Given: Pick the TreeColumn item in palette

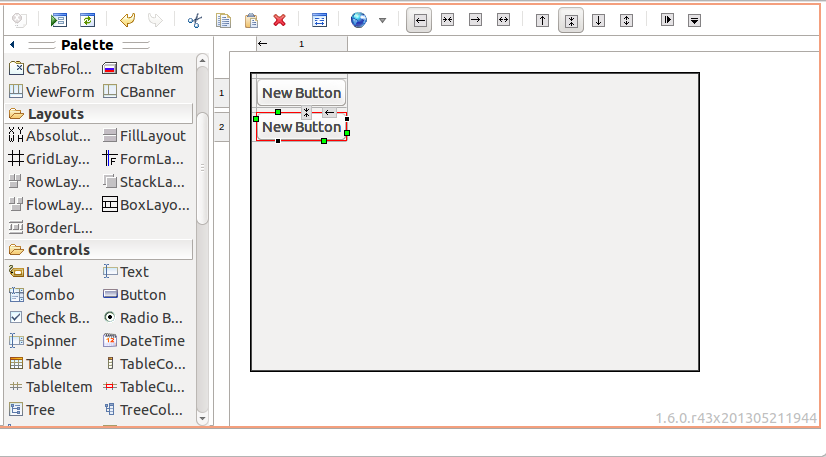Looking at the screenshot, I should pyautogui.click(x=143, y=410).
